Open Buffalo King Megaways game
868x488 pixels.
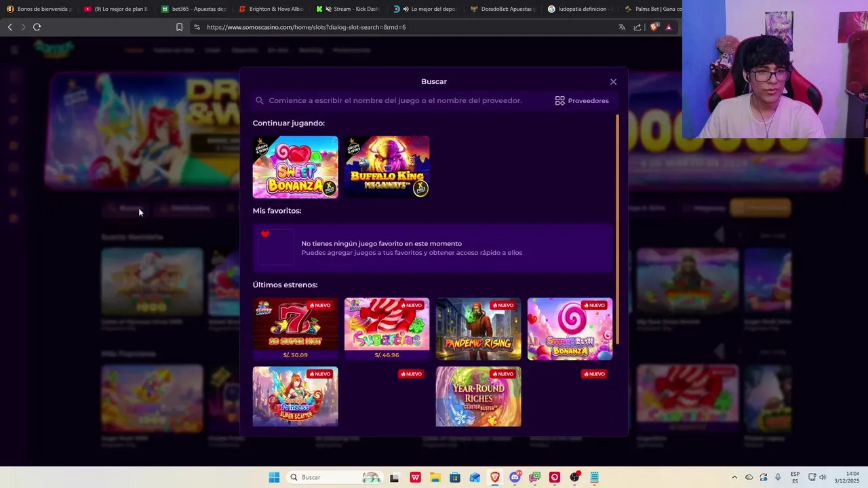(387, 167)
